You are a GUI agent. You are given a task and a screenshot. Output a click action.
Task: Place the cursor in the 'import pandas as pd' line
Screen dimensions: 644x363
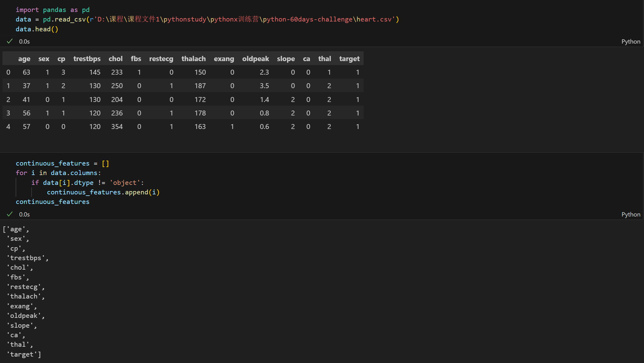(53, 10)
